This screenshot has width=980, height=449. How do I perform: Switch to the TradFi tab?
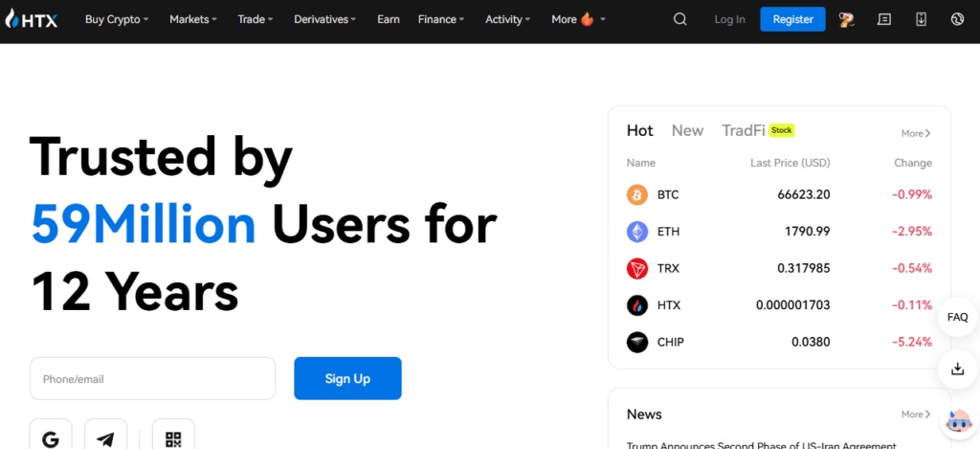click(744, 131)
